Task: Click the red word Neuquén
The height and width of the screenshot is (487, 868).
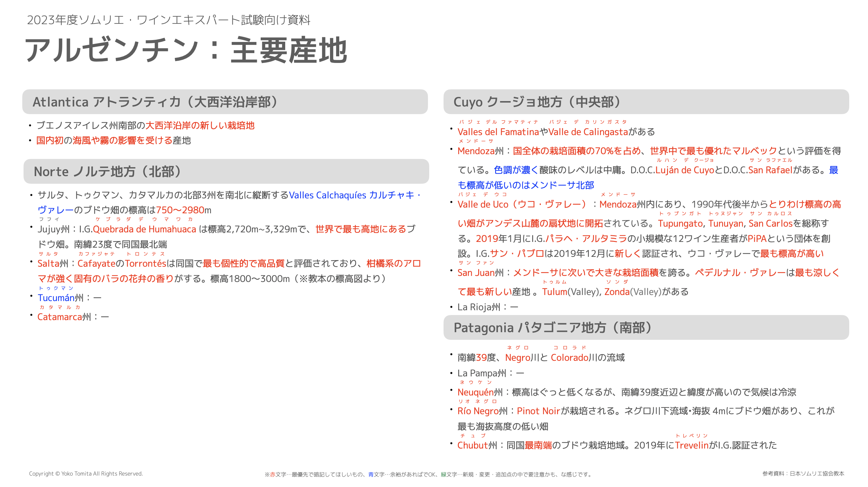Action: 475,392
